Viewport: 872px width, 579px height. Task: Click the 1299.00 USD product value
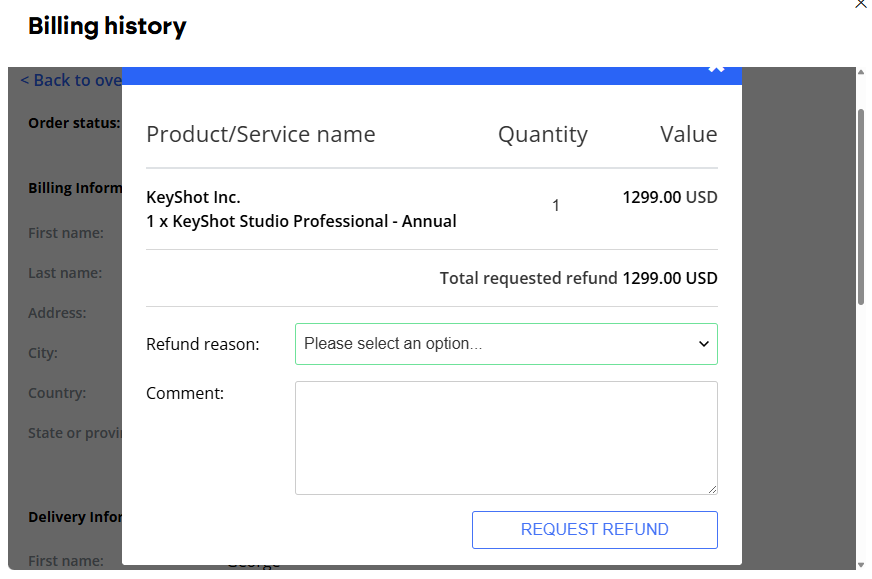coord(670,197)
